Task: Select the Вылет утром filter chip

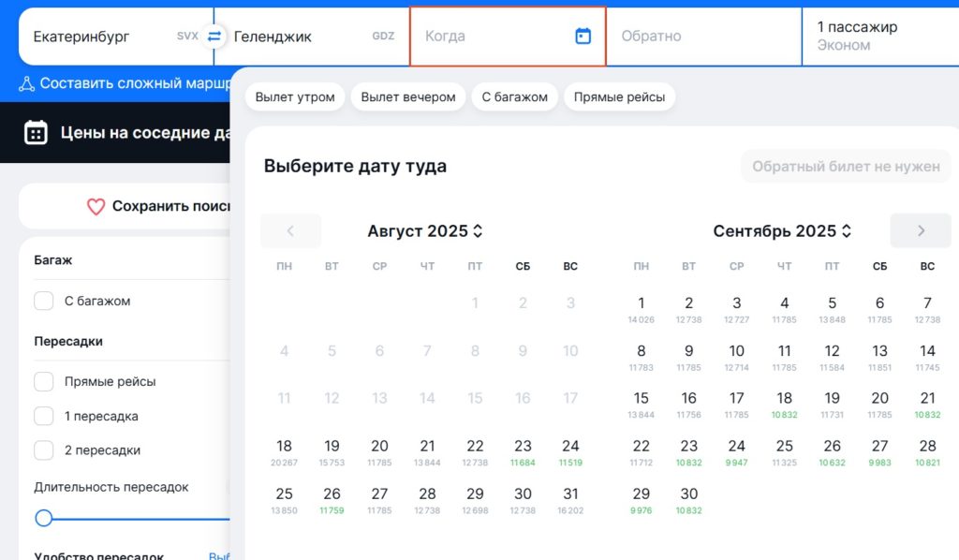Action: pyautogui.click(x=294, y=96)
